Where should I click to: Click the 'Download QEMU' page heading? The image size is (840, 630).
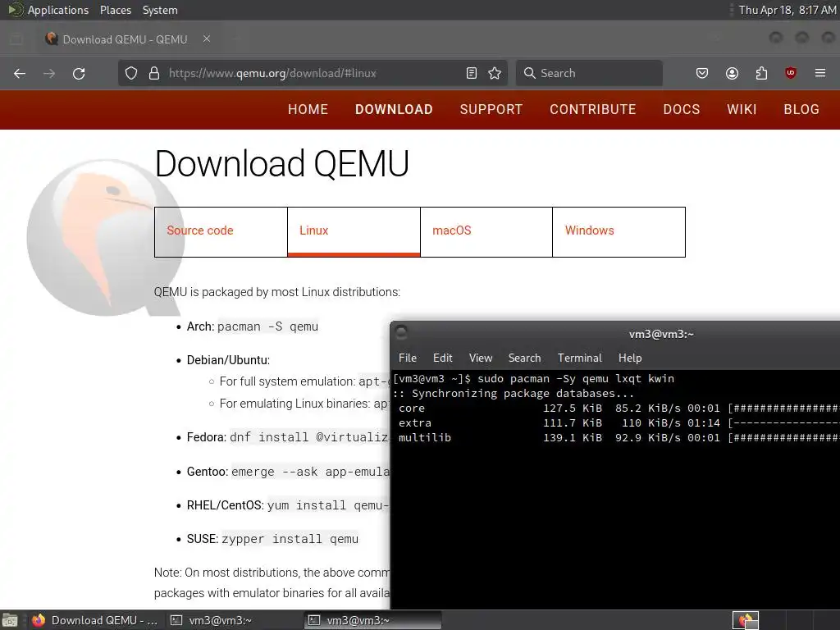click(x=282, y=163)
